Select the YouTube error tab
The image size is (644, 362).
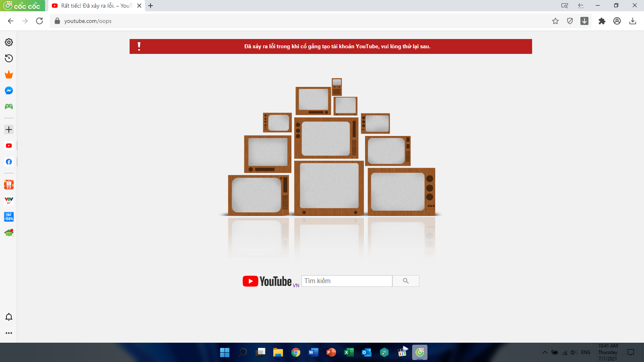pos(96,6)
